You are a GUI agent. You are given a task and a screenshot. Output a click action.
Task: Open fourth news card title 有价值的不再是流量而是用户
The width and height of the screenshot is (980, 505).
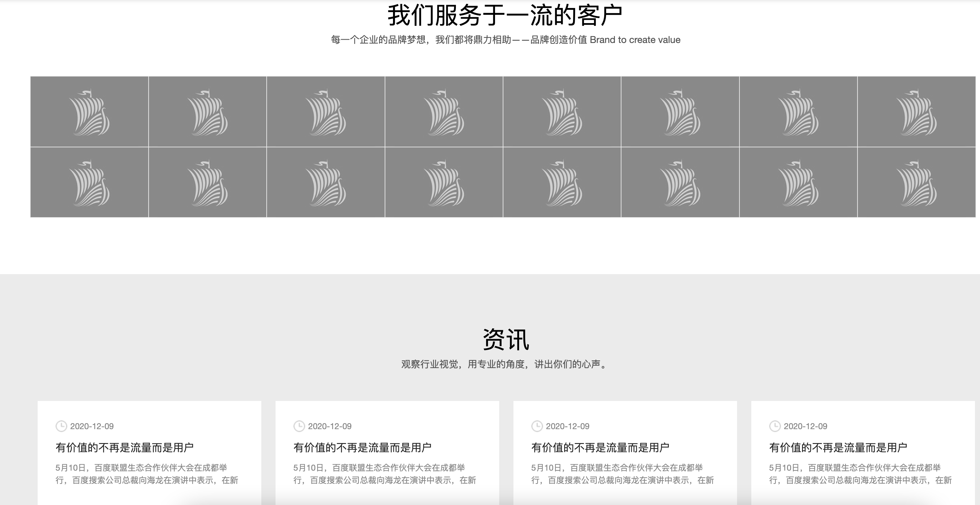point(838,448)
